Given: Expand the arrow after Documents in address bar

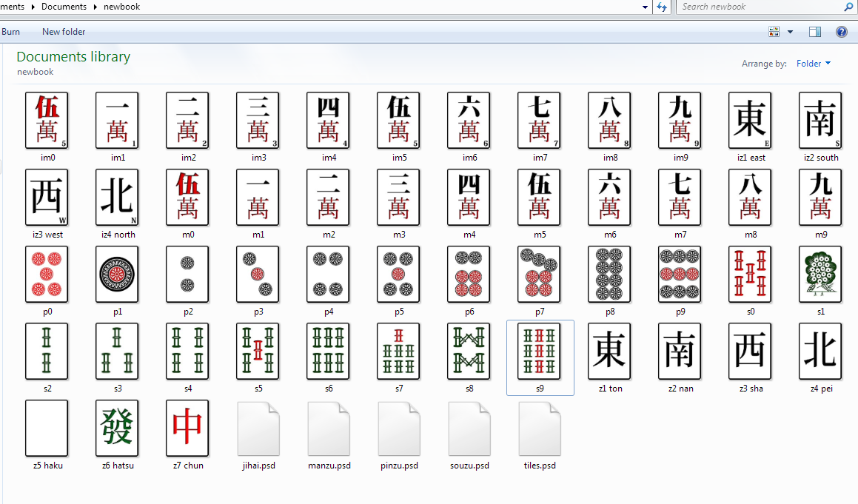Looking at the screenshot, I should pyautogui.click(x=95, y=7).
